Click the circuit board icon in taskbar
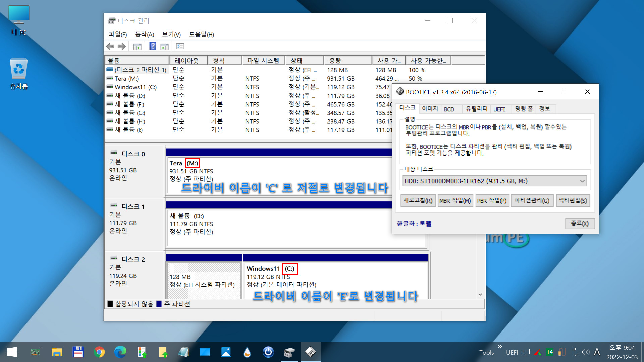The image size is (644, 362). pos(36,352)
